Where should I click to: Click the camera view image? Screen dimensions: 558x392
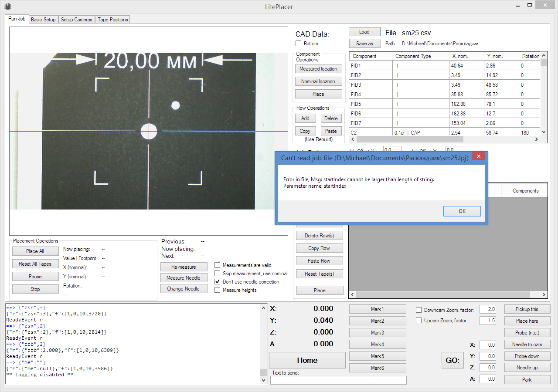point(149,131)
